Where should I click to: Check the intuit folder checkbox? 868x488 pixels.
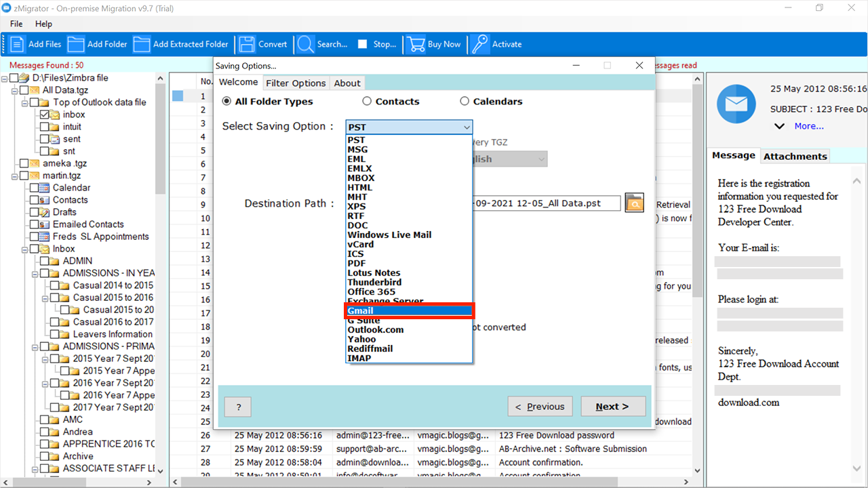pyautogui.click(x=45, y=127)
